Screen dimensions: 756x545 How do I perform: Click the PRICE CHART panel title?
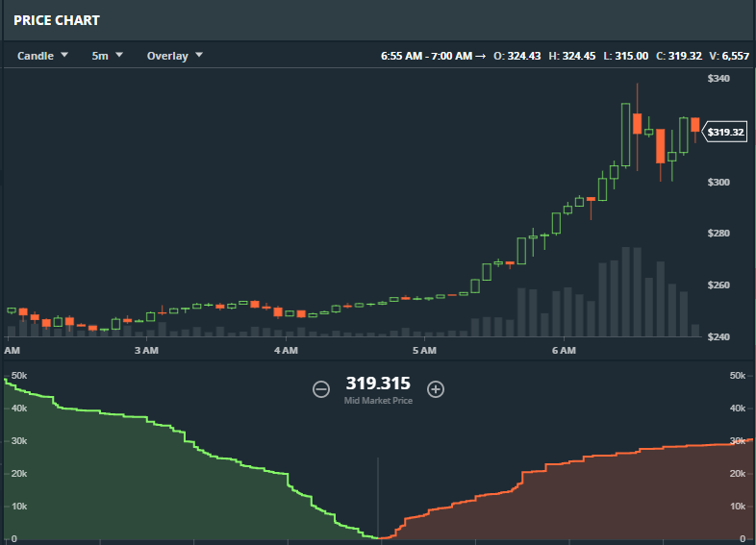pyautogui.click(x=57, y=20)
